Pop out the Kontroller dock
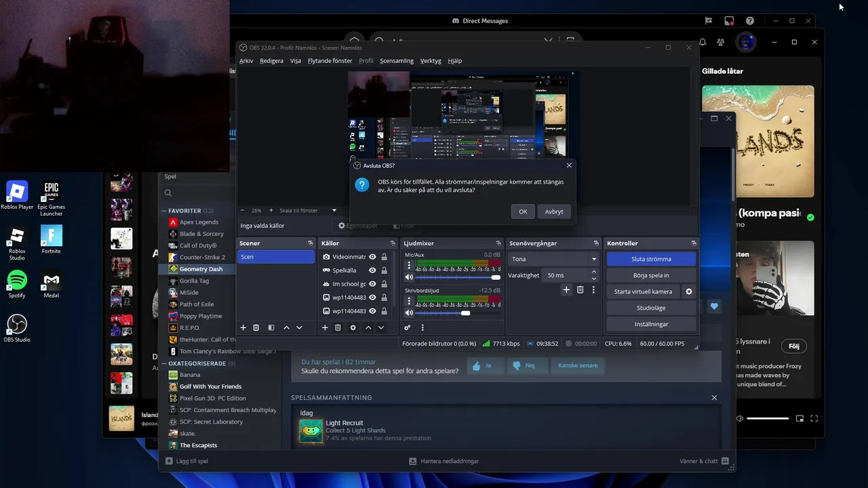The height and width of the screenshot is (488, 868). [693, 243]
